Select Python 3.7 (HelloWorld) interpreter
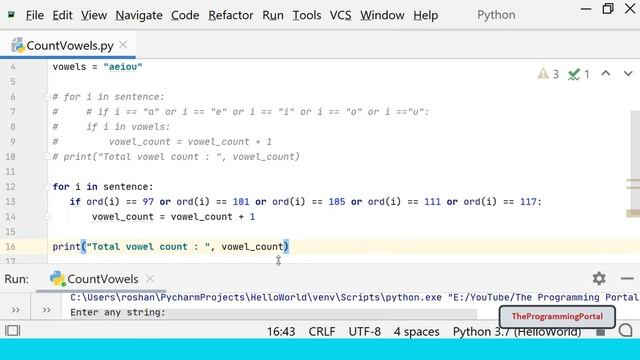 point(517,331)
